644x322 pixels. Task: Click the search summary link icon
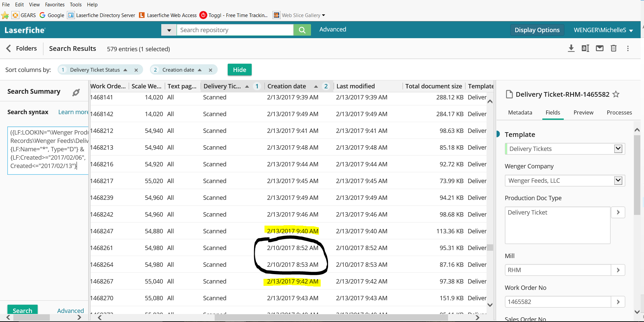point(76,92)
